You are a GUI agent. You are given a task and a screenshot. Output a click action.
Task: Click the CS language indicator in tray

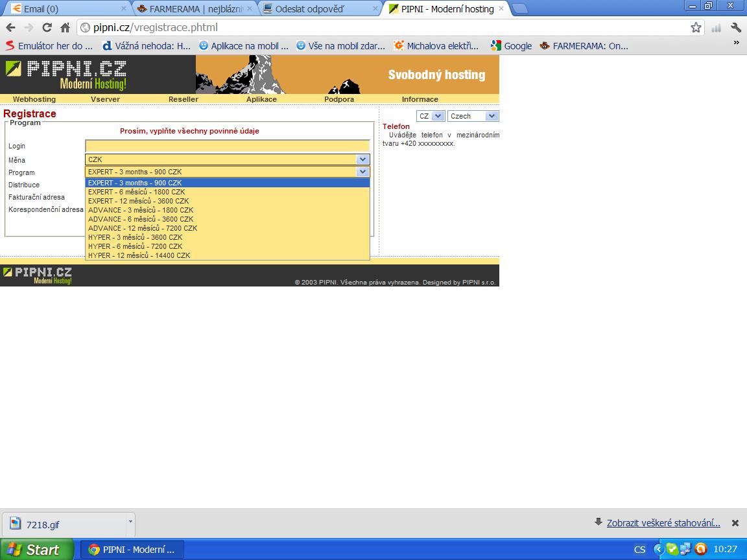(640, 550)
